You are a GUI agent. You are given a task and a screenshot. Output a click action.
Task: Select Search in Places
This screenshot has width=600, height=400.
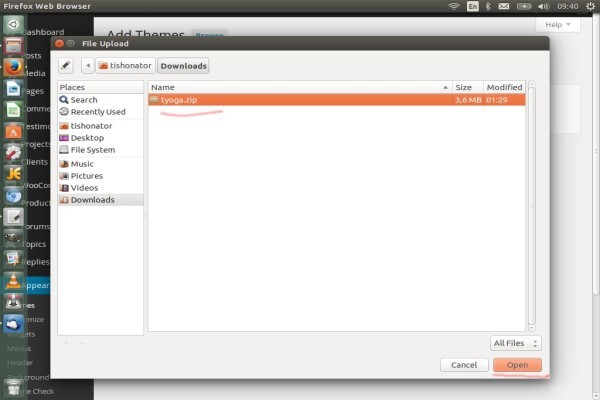coord(101,100)
